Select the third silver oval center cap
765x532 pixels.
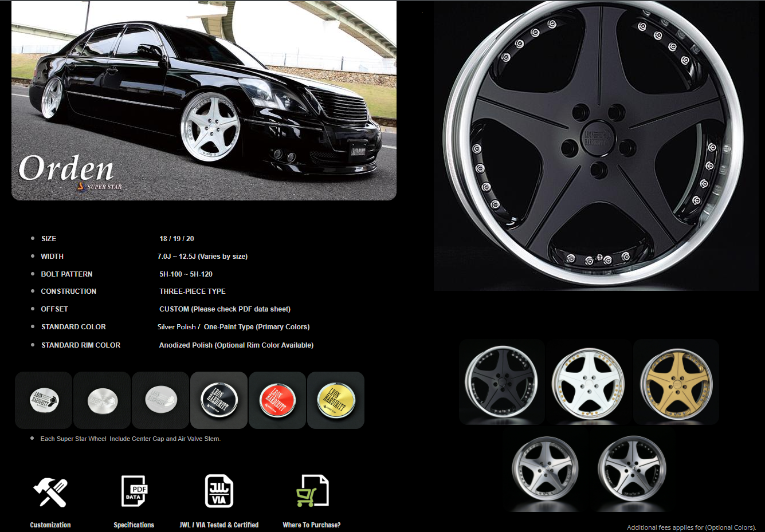tap(160, 400)
